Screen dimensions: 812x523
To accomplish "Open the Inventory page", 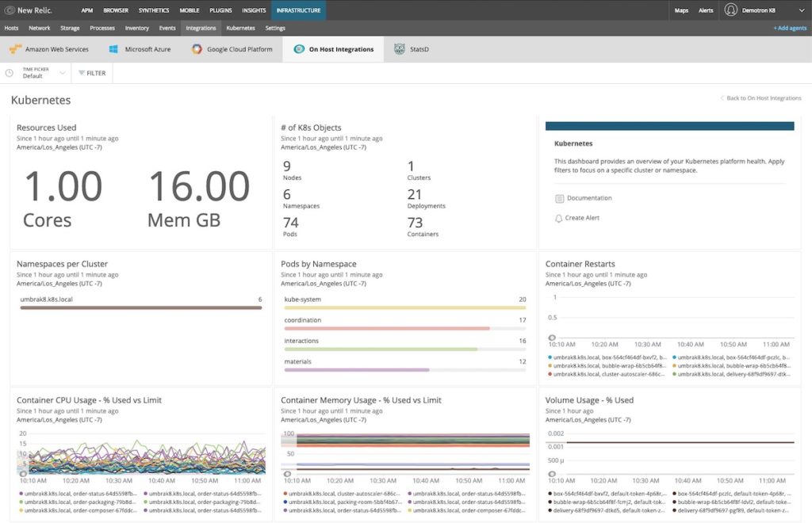I will 136,28.
